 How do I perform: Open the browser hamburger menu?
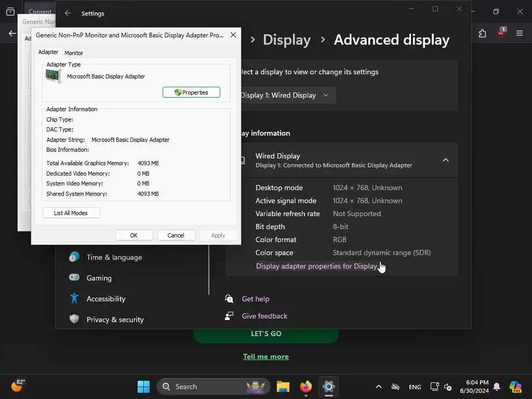[520, 33]
